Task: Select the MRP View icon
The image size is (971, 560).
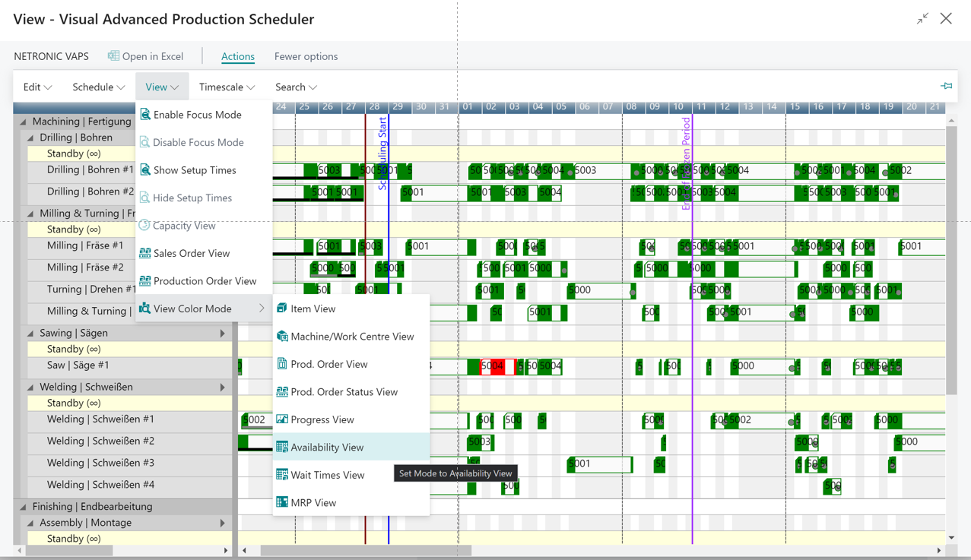Action: pos(281,502)
